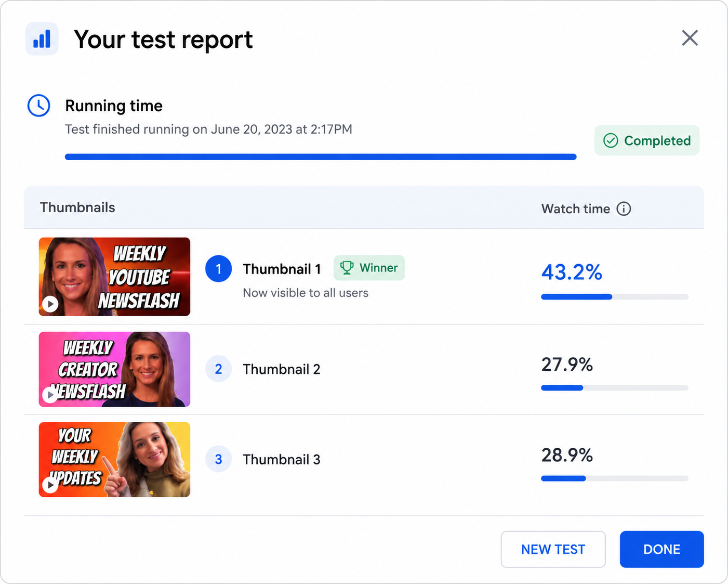
Task: Click the DONE button
Action: tap(661, 549)
